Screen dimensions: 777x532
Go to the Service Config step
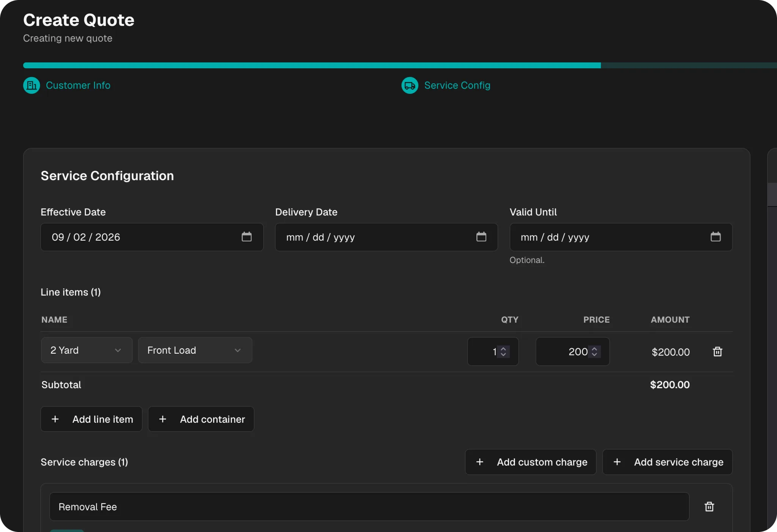coord(446,85)
